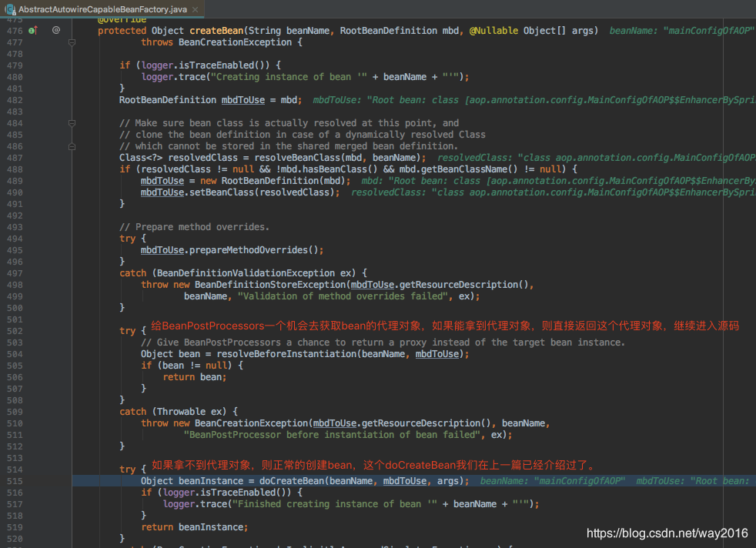Click 'return bean;' statement on line 506
The height and width of the screenshot is (548, 756).
(x=194, y=377)
